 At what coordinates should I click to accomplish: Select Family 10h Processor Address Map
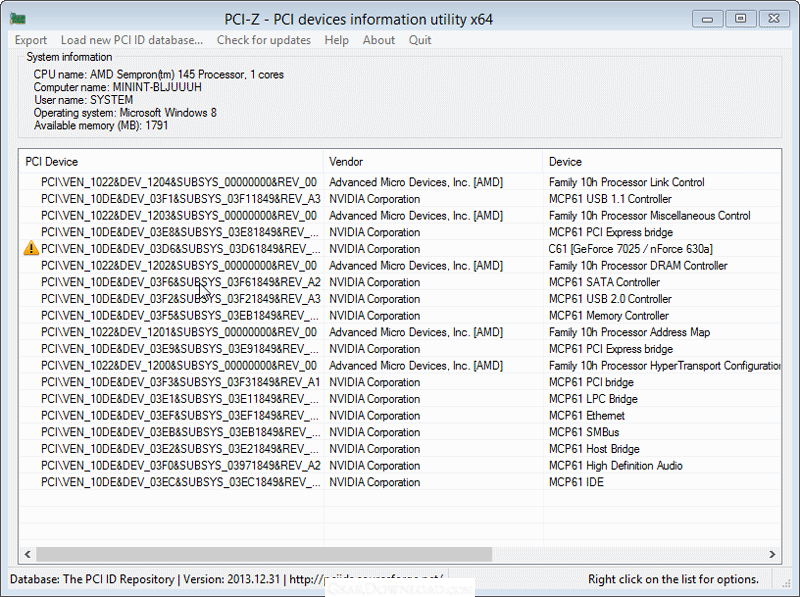[x=629, y=332]
